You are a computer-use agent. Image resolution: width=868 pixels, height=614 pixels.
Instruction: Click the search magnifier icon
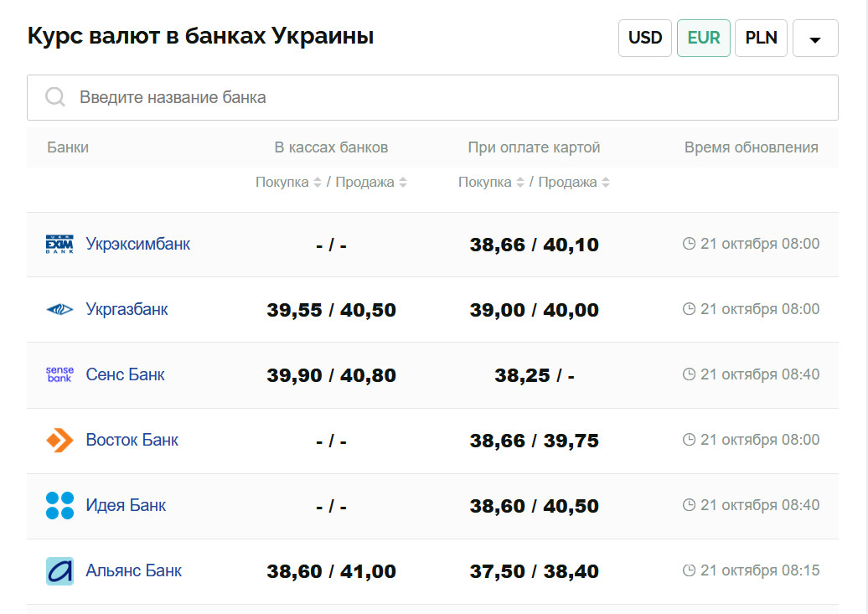55,97
